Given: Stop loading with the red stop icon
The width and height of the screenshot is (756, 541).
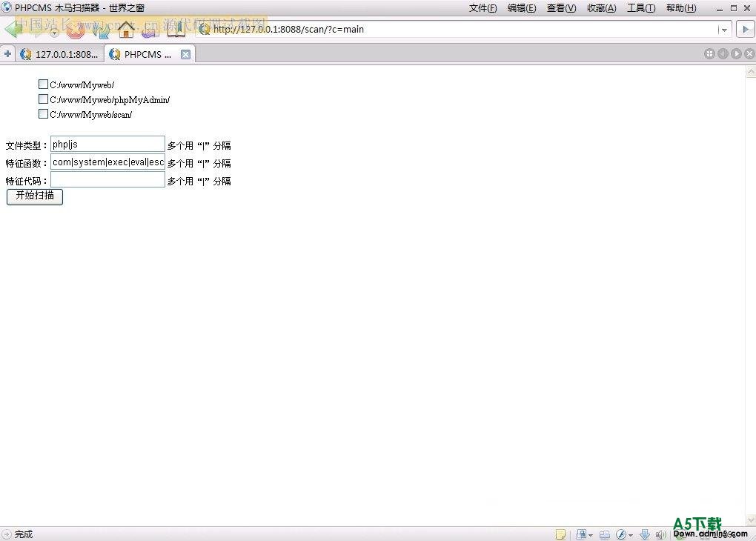Looking at the screenshot, I should point(76,30).
